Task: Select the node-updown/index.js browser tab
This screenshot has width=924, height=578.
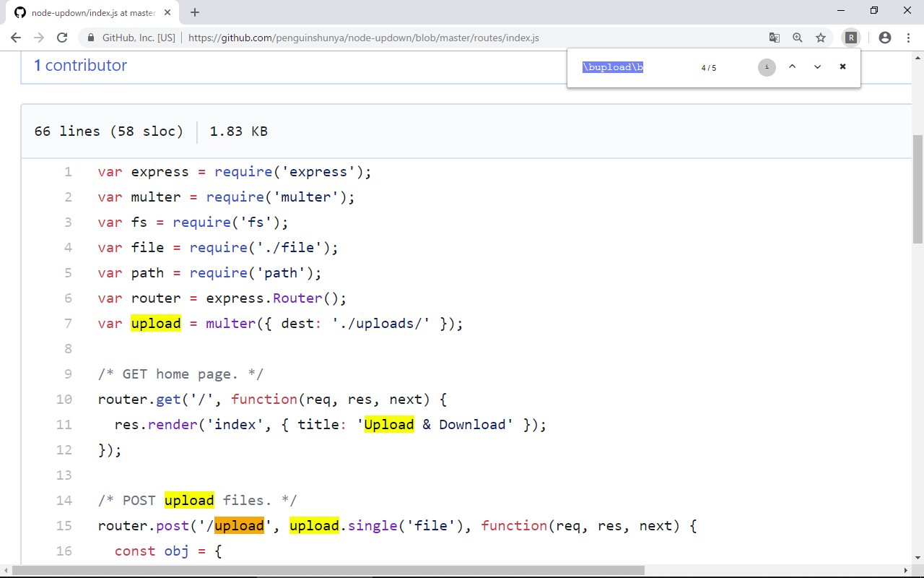Action: click(x=94, y=12)
